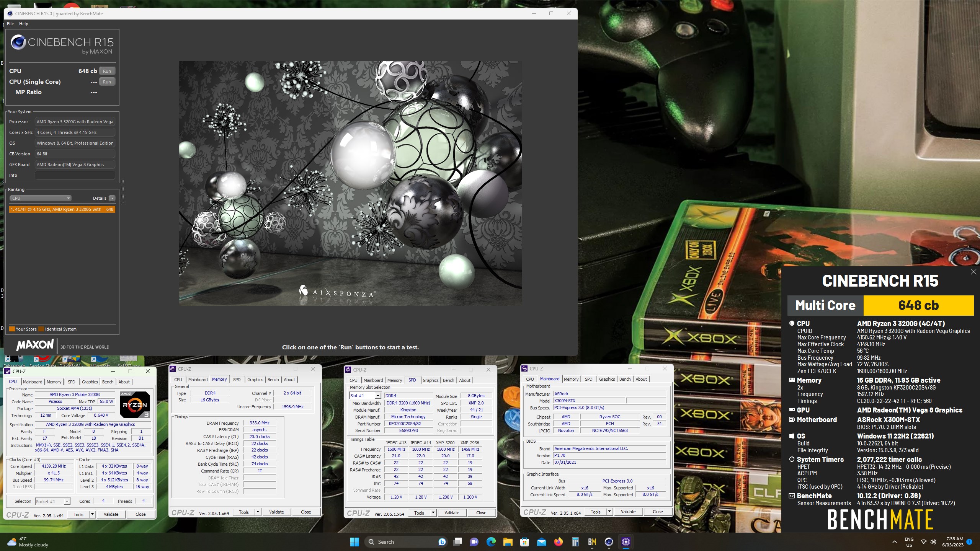Viewport: 980px width, 551px height.
Task: Switch to Mainboard tab in first CPU-Z window
Action: (x=33, y=382)
